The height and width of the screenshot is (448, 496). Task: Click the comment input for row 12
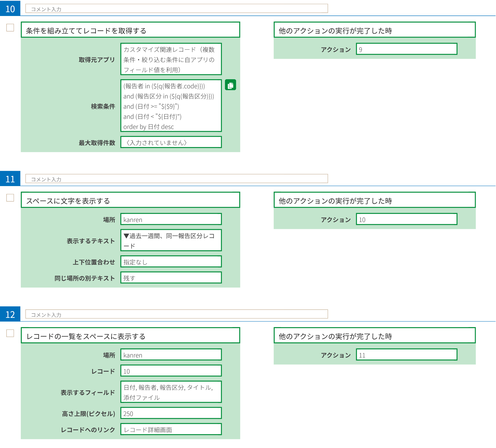176,314
